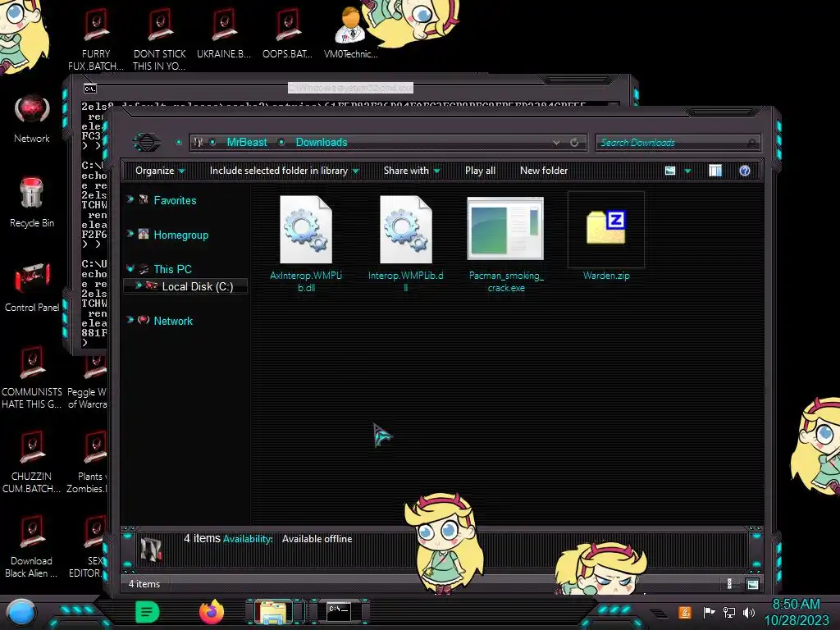The width and height of the screenshot is (840, 630).
Task: Switch to details view in status bar
Action: (x=729, y=584)
